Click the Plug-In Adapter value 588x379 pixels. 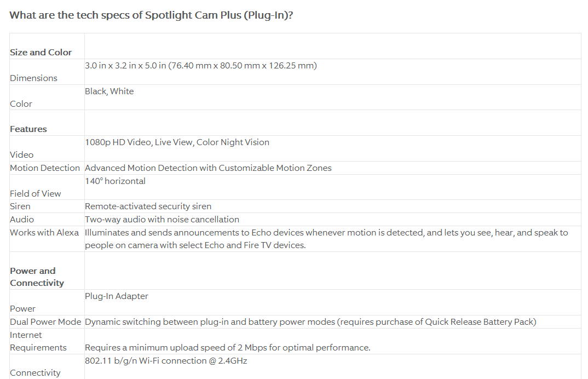coord(117,296)
